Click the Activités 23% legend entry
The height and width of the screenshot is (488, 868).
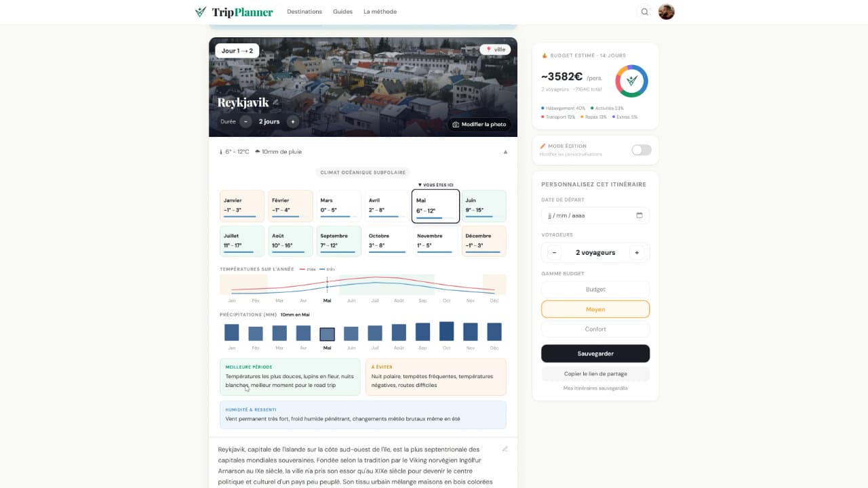(x=607, y=108)
